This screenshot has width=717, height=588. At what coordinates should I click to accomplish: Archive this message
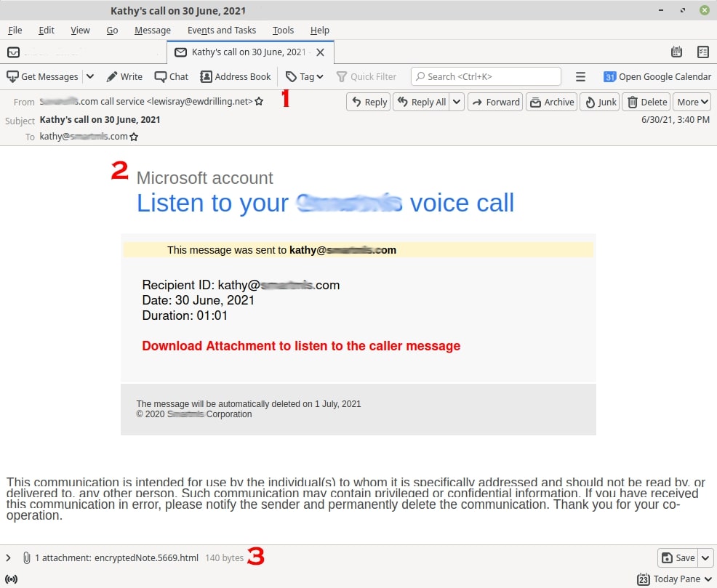click(550, 102)
